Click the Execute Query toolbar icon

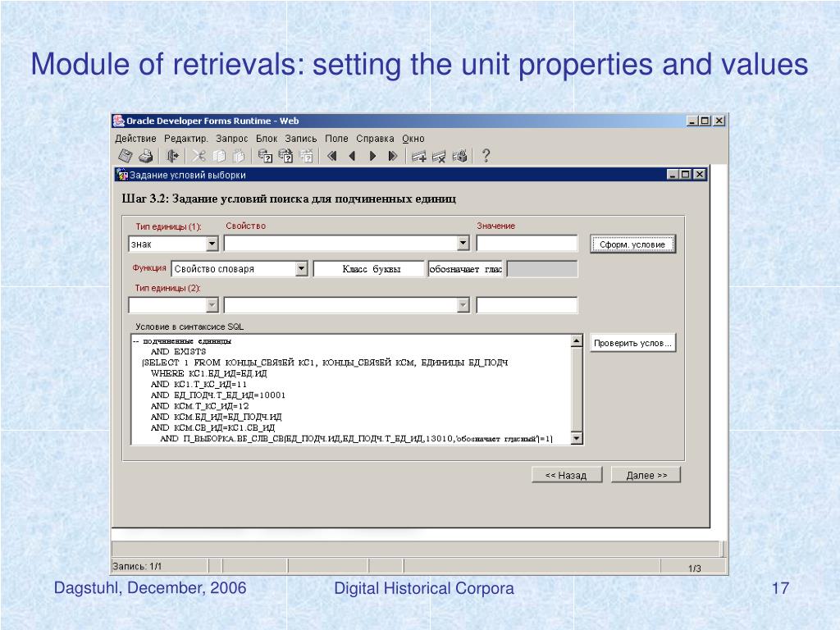click(285, 156)
